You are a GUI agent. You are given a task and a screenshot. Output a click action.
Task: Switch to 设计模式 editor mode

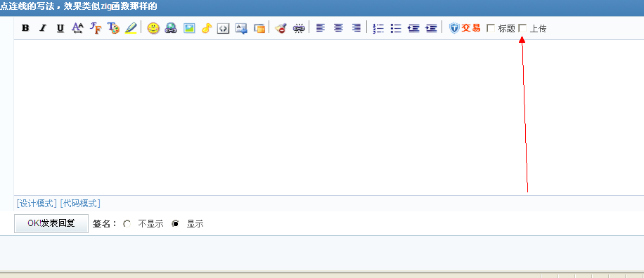point(37,204)
